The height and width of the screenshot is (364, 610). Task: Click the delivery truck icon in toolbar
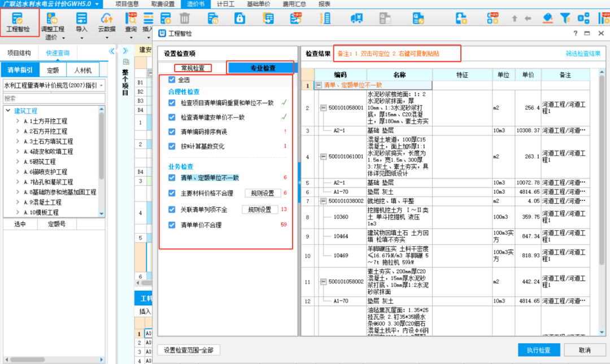(x=356, y=19)
